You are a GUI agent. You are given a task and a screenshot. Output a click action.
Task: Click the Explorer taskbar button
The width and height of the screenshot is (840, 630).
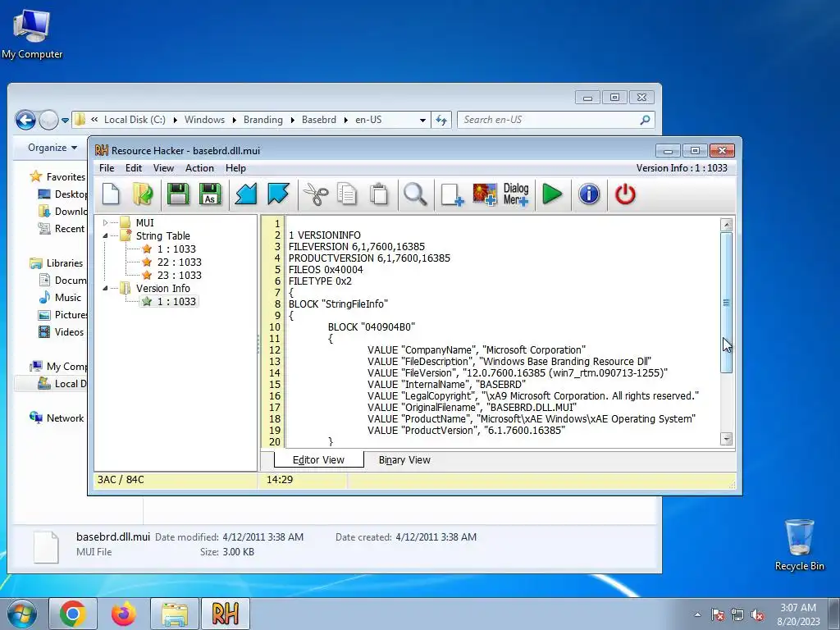[175, 614]
